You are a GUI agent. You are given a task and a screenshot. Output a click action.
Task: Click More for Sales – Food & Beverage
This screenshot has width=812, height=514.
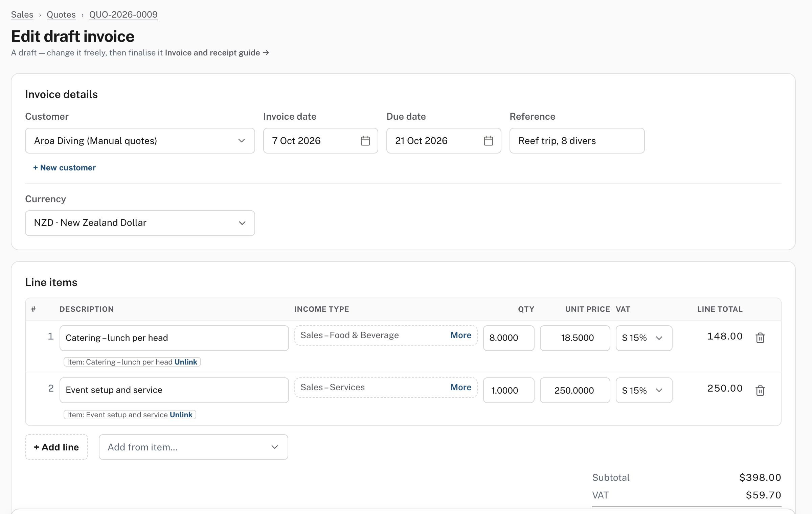click(461, 335)
